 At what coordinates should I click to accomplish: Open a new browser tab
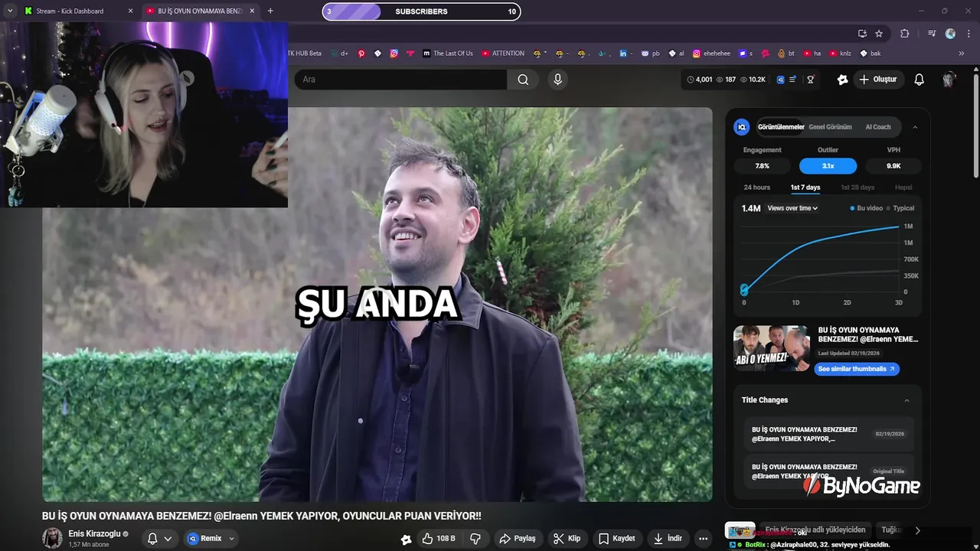[x=270, y=11]
